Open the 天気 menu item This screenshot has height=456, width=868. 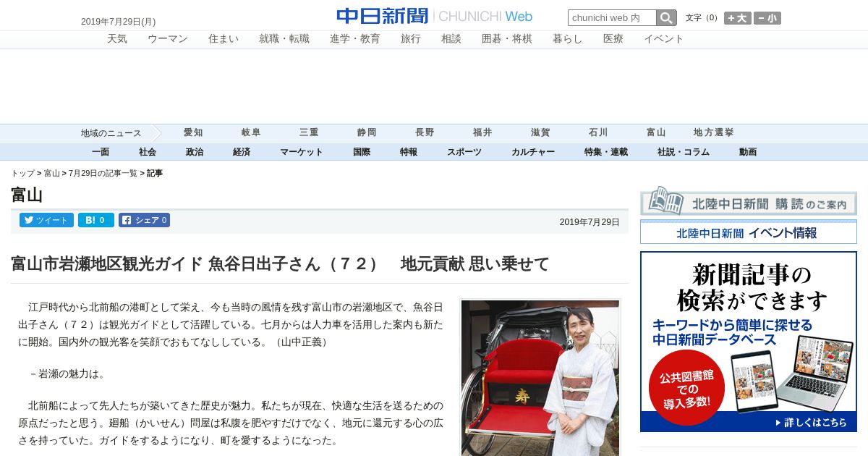click(x=117, y=39)
